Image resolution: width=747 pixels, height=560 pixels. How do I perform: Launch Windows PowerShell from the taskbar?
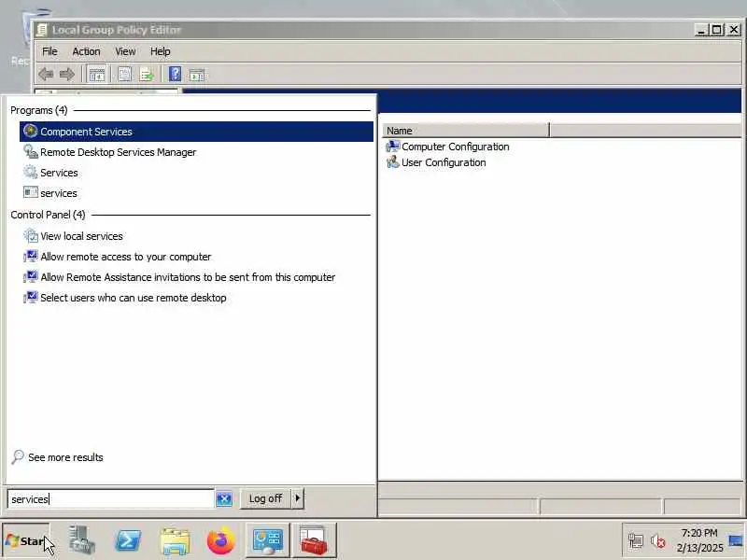[x=128, y=541]
